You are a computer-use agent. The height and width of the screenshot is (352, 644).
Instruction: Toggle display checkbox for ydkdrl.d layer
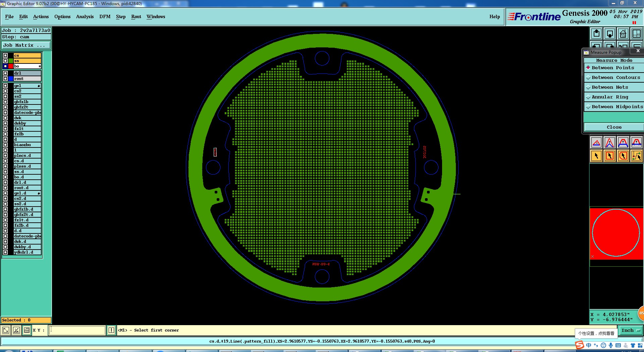coord(5,252)
